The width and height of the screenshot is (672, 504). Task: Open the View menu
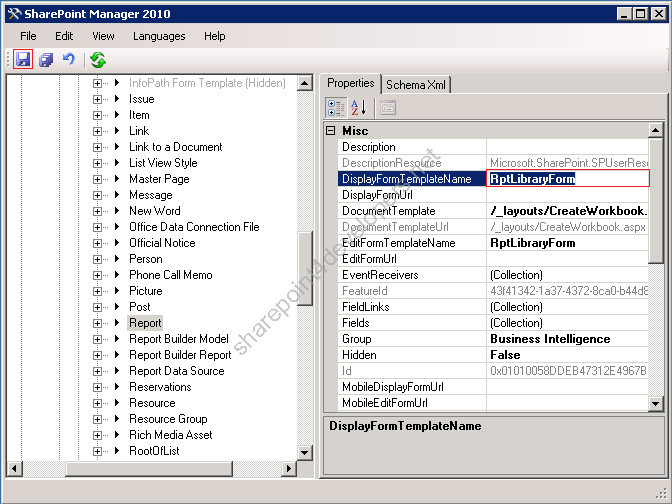point(103,36)
